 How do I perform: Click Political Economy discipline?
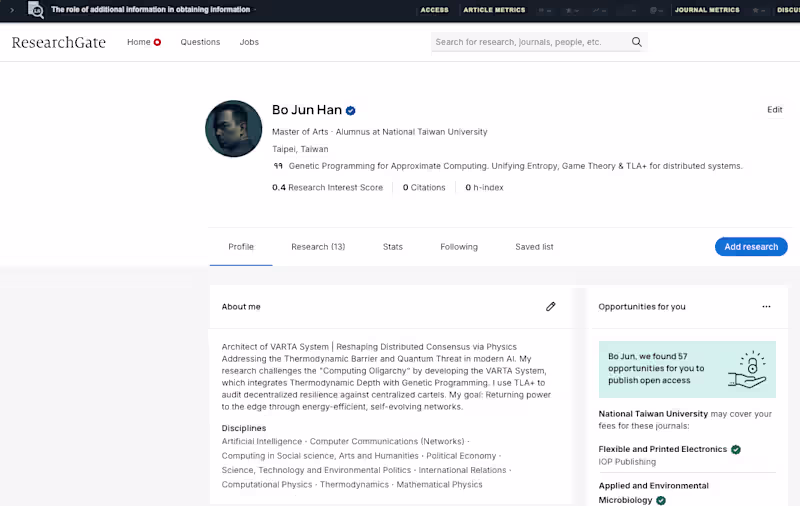coord(461,456)
